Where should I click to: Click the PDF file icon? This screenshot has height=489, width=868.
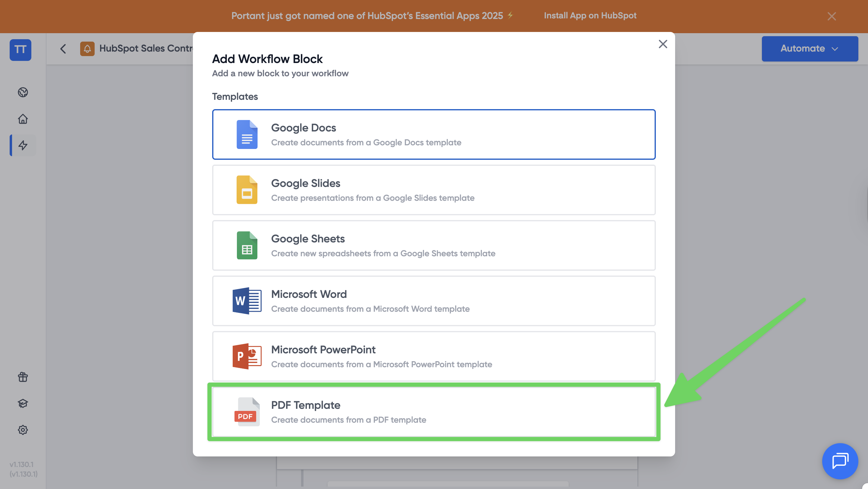(247, 412)
